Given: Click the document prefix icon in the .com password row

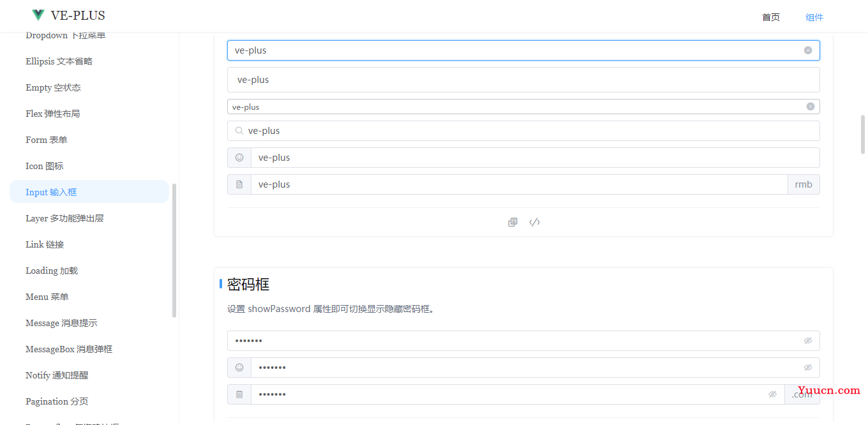Looking at the screenshot, I should pos(239,394).
